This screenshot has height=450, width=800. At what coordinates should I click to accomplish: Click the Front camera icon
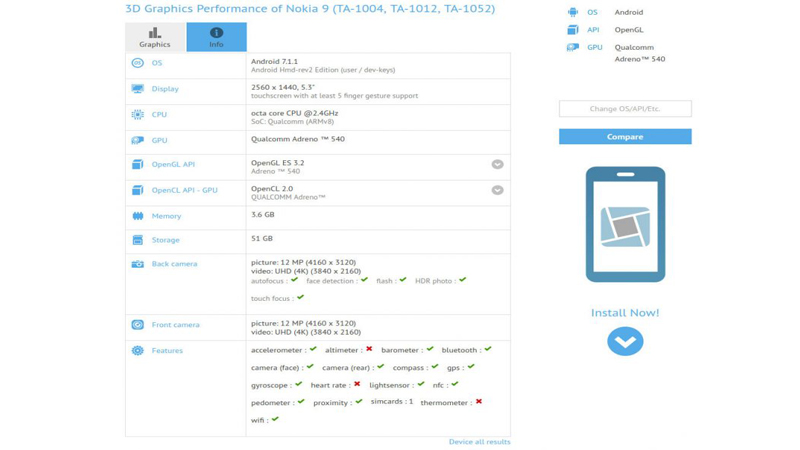coord(137,324)
